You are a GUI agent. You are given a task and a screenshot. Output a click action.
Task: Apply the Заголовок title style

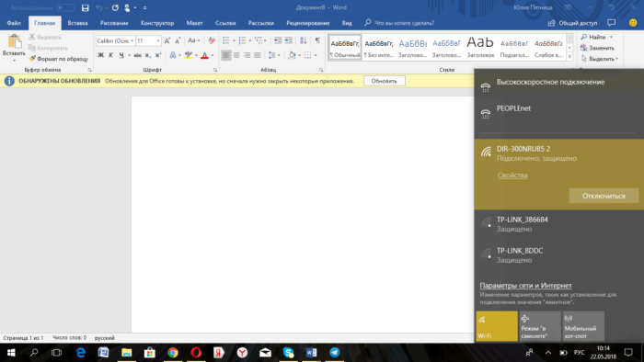click(480, 47)
